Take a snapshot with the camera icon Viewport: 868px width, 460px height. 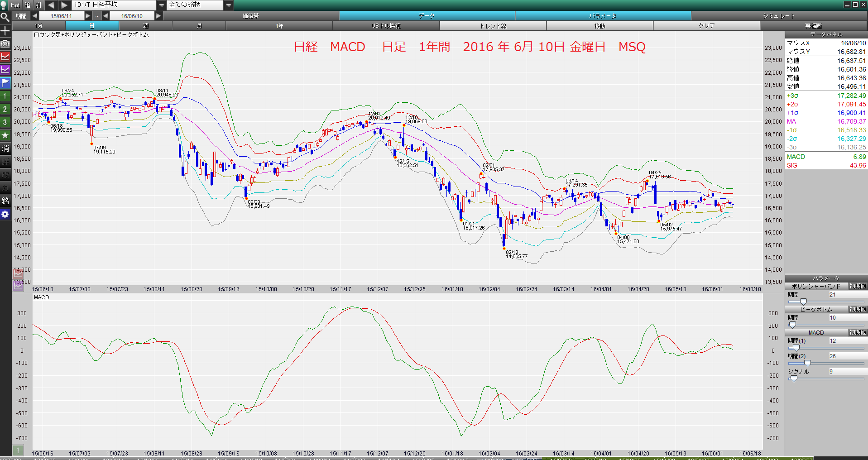[x=5, y=44]
